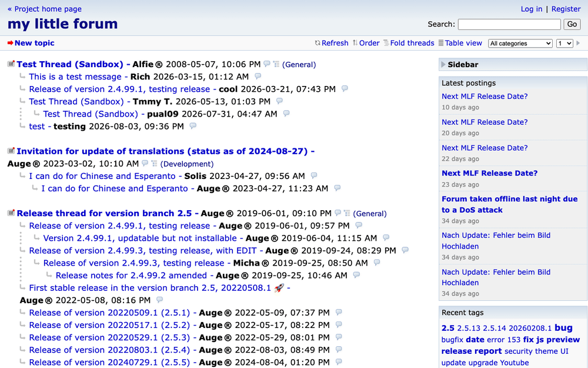Screen dimensions: 588x368
Task: Select the "security" tag in Recent tags
Action: tap(519, 351)
